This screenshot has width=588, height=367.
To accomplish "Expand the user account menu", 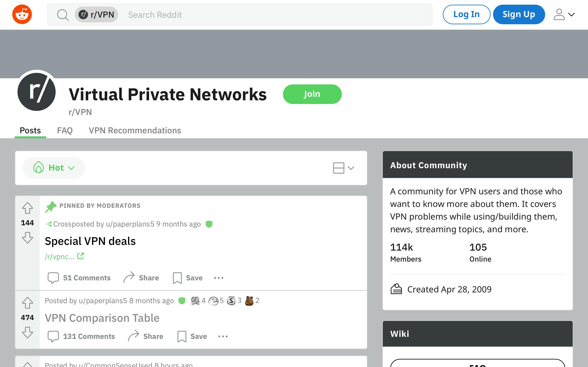I will coord(564,14).
